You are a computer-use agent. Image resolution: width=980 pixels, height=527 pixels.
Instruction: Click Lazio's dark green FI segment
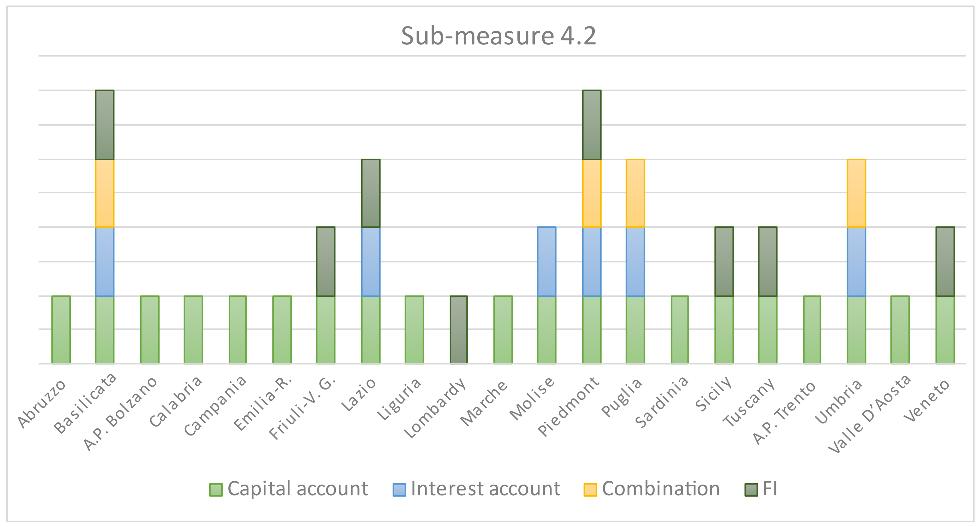(x=371, y=193)
